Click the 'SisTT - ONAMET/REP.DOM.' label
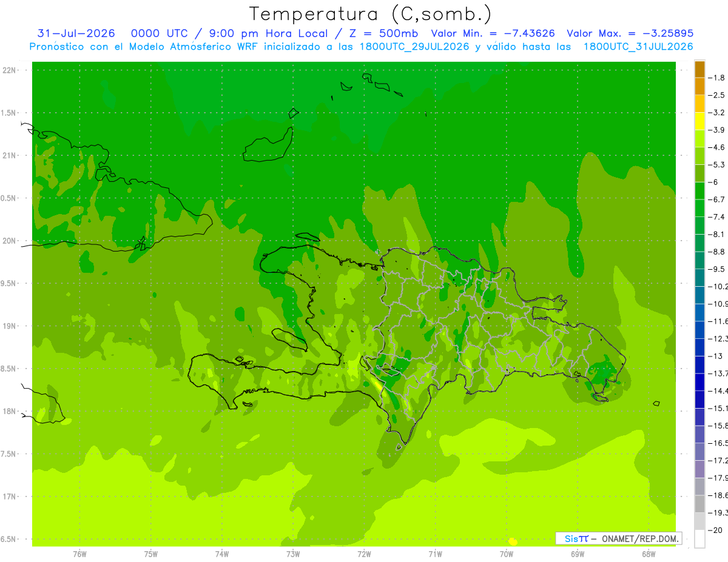The width and height of the screenshot is (728, 562). coord(619,538)
